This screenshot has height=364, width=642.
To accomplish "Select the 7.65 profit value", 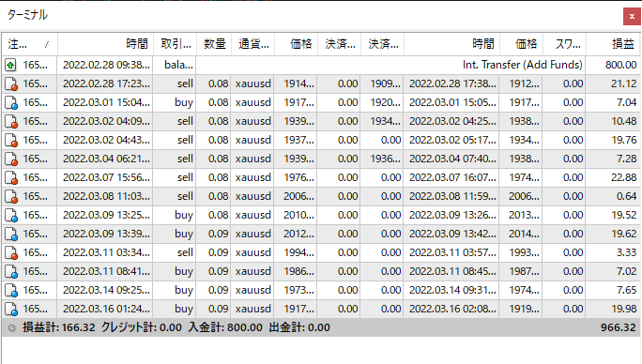I will [626, 290].
